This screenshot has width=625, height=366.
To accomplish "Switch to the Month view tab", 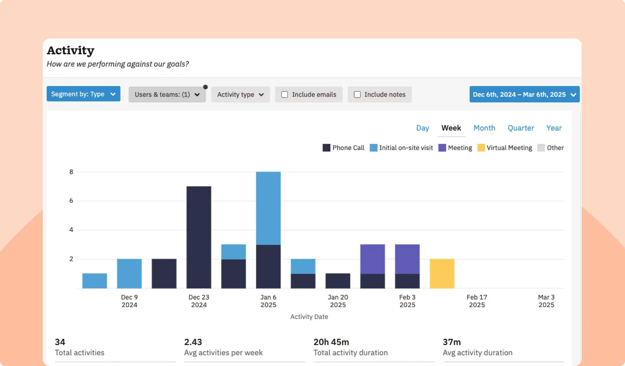I will pos(484,128).
